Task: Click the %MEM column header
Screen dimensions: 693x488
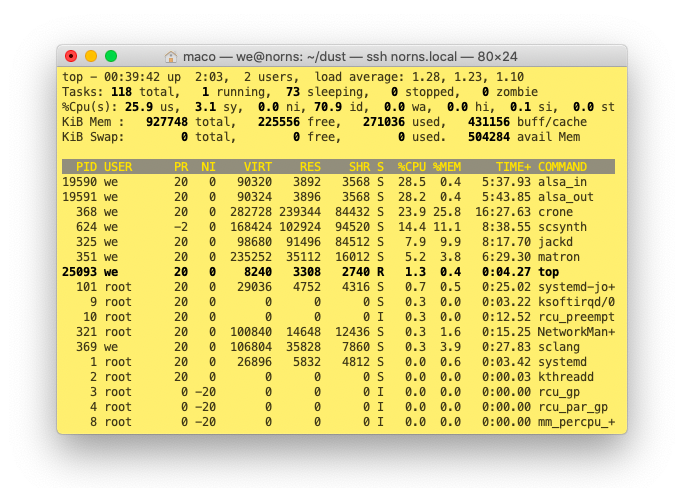Action: 447,167
